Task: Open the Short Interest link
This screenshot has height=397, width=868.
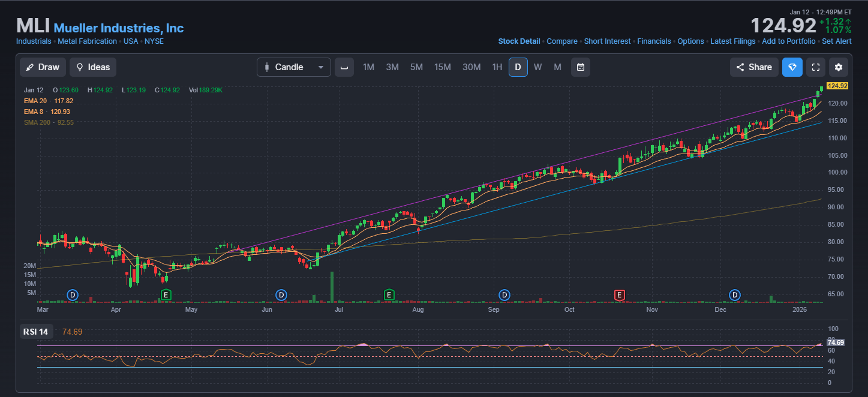Action: 607,41
